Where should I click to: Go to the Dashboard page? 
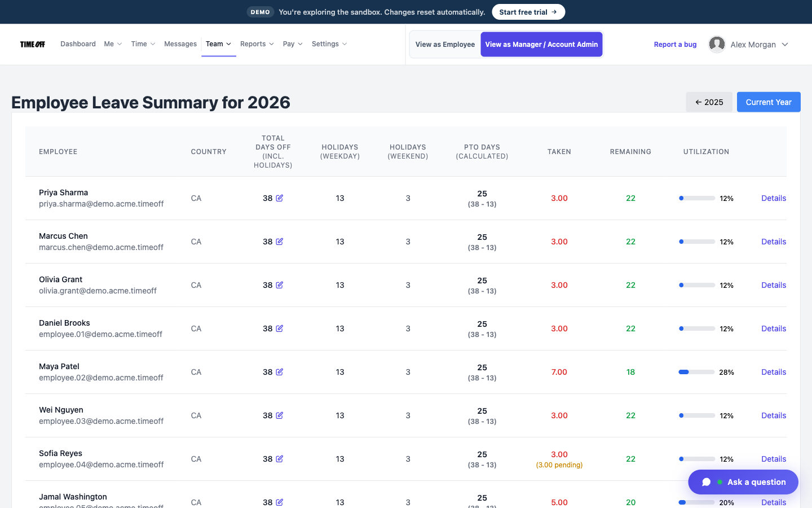(78, 44)
